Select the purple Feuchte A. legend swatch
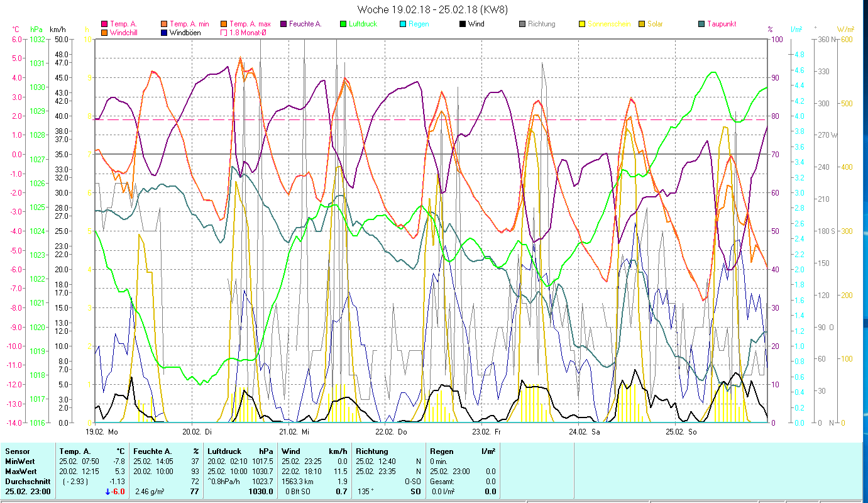This screenshot has height=503, width=868. tap(283, 24)
